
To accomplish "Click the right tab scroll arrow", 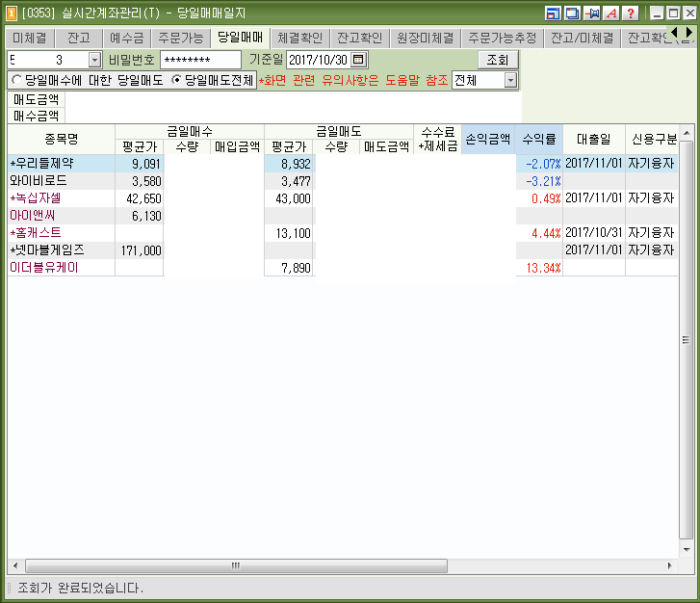I will click(688, 32).
